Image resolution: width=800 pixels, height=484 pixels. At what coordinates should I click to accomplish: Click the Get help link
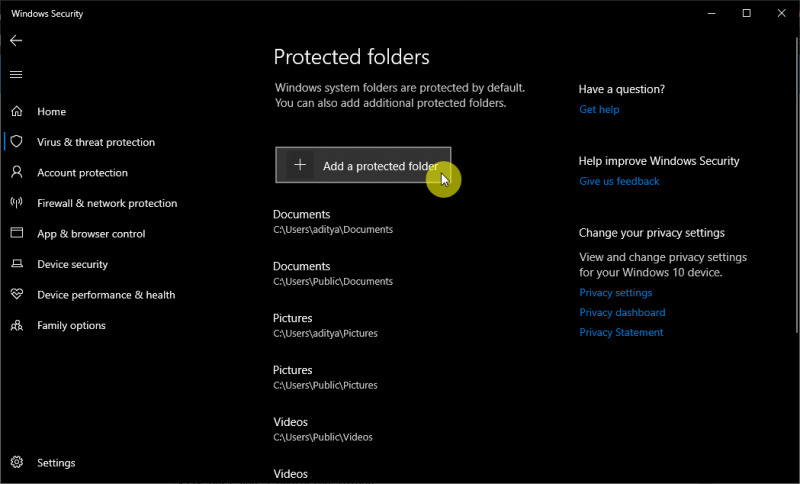click(x=599, y=109)
